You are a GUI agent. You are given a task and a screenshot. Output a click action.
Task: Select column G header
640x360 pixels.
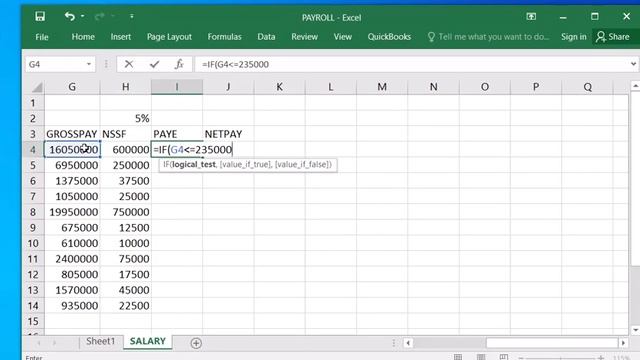(x=72, y=87)
